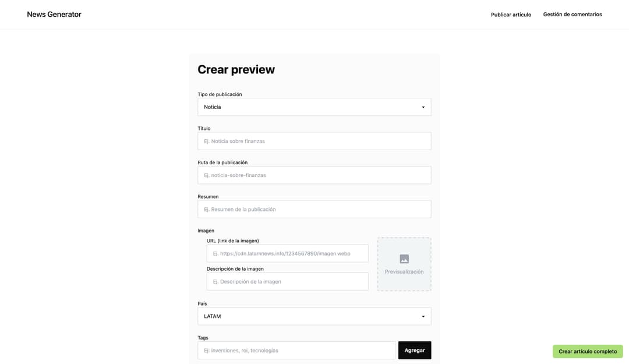Focus the Título text field
This screenshot has height=364, width=629.
point(314,141)
